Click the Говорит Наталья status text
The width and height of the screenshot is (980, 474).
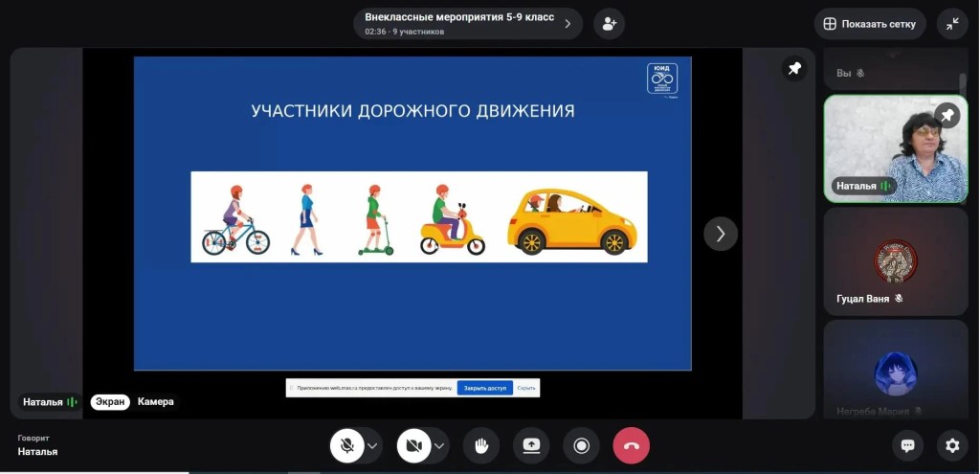pyautogui.click(x=37, y=445)
